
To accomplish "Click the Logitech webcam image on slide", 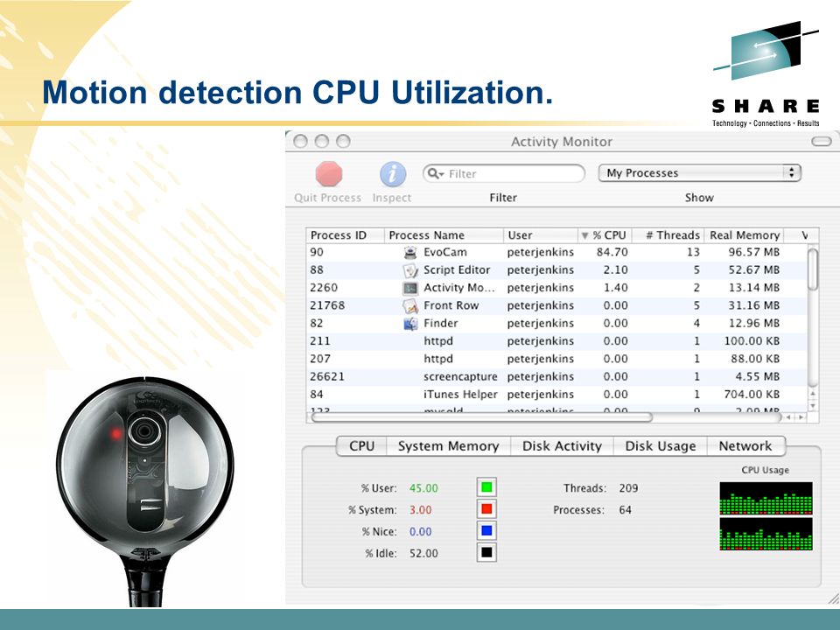I will tap(144, 490).
